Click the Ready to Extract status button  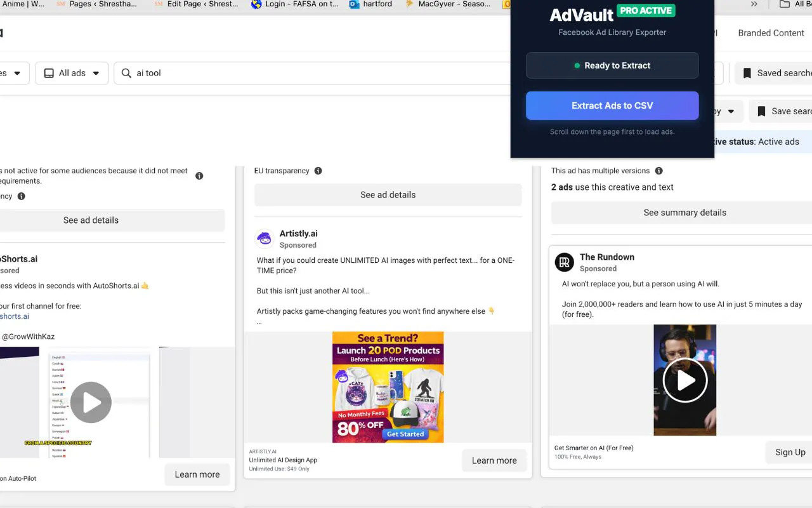(612, 65)
